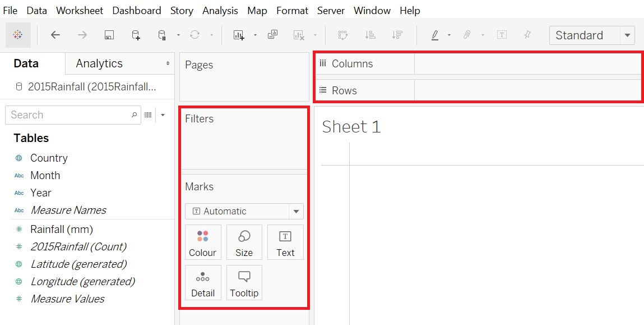644x325 pixels.
Task: Open the Server menu
Action: click(331, 11)
